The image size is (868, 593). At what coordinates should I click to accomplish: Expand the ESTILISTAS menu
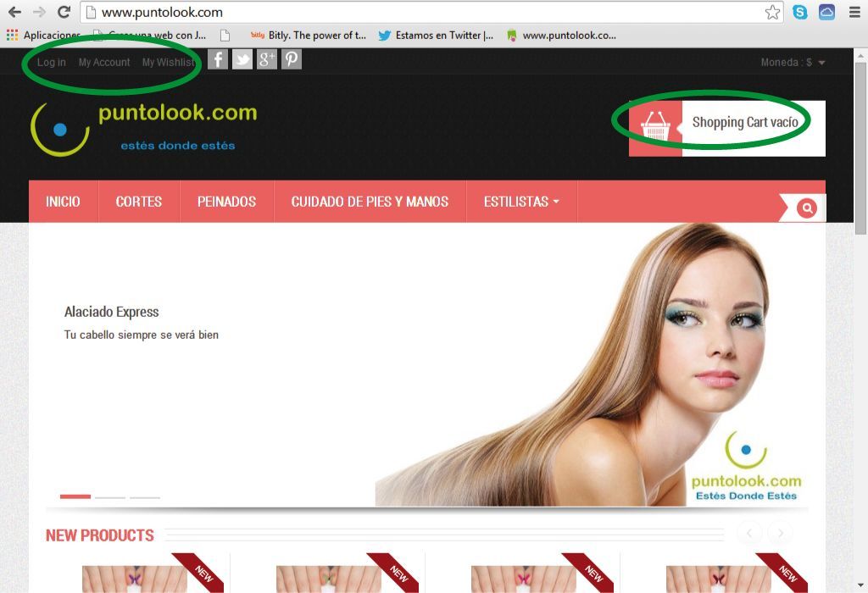(521, 202)
